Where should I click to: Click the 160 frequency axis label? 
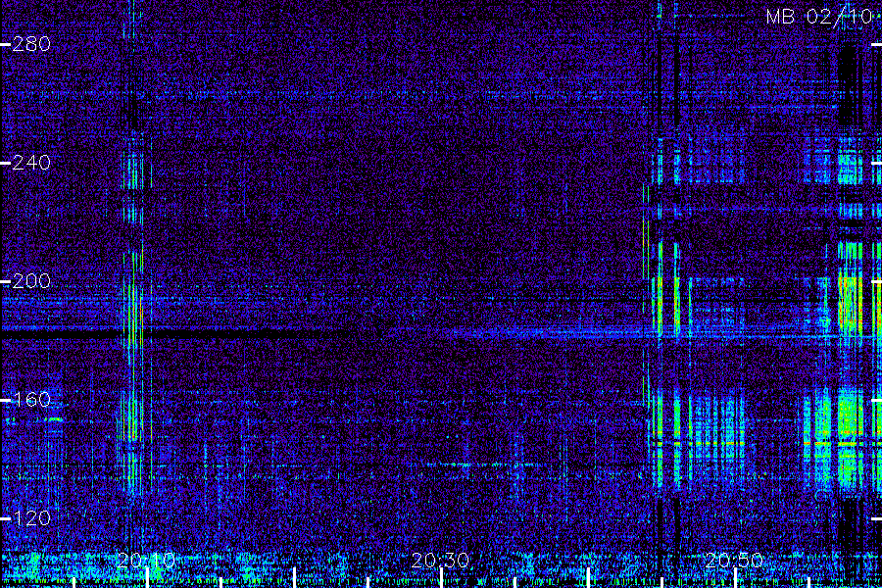tap(31, 400)
